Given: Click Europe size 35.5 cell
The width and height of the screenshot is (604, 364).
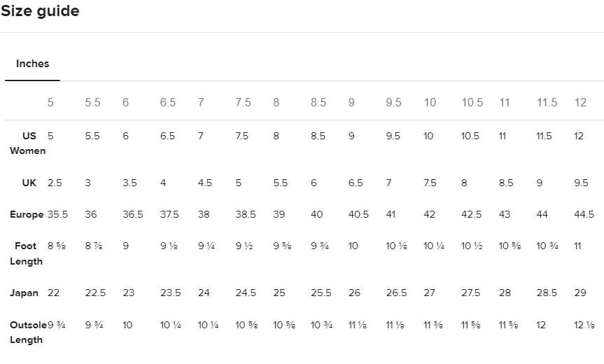Looking at the screenshot, I should pos(57,215).
